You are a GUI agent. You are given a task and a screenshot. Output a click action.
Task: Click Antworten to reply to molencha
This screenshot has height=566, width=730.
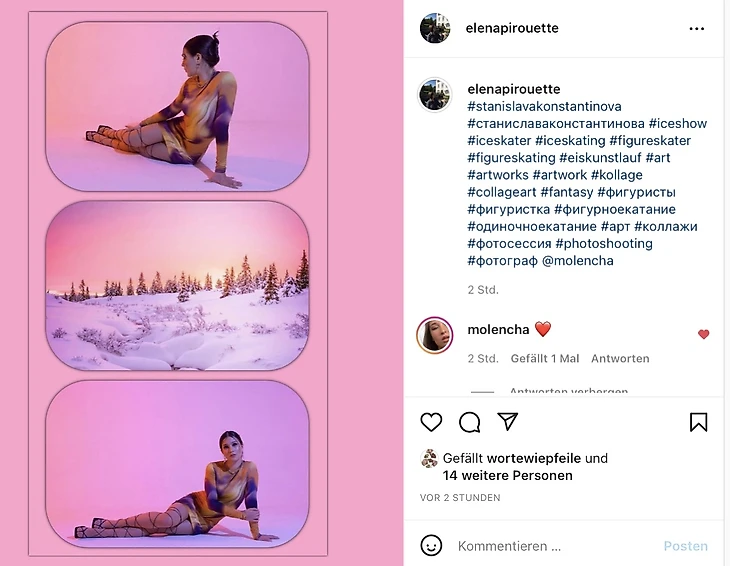(620, 358)
